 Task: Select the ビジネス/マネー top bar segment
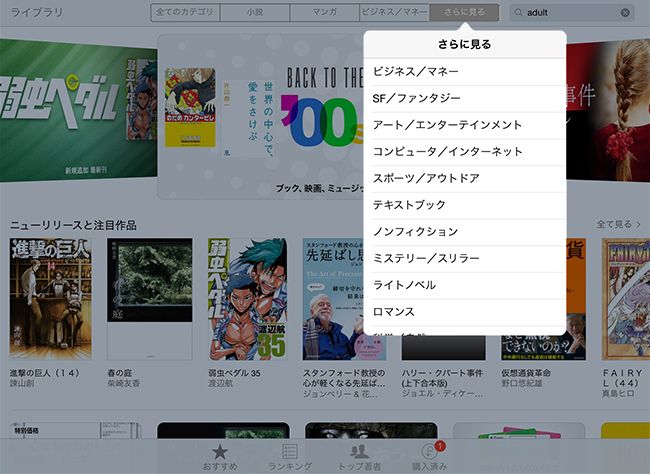(394, 12)
